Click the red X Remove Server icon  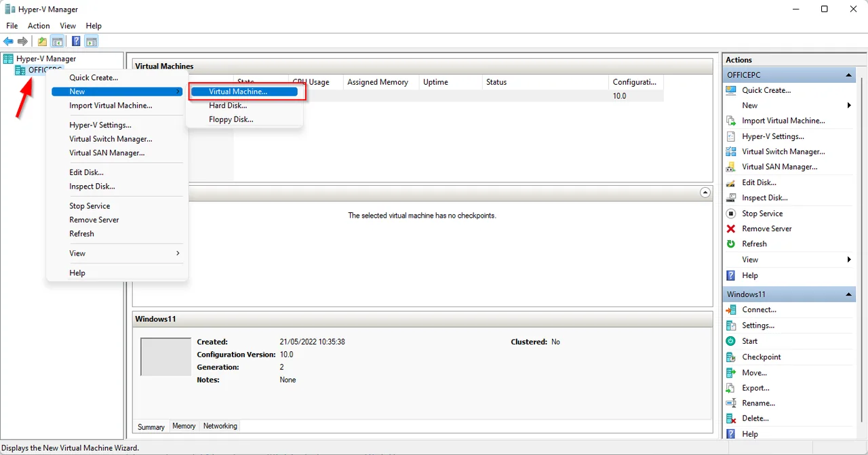(731, 229)
